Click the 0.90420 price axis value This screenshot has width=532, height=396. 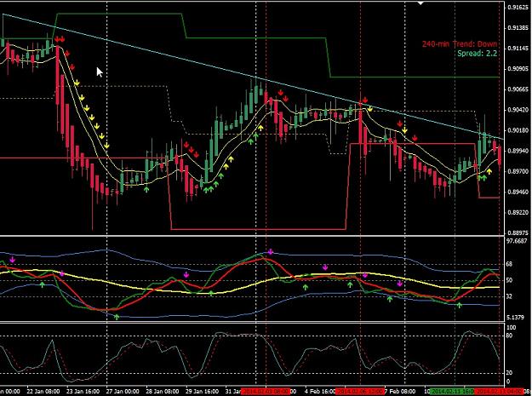coord(518,110)
